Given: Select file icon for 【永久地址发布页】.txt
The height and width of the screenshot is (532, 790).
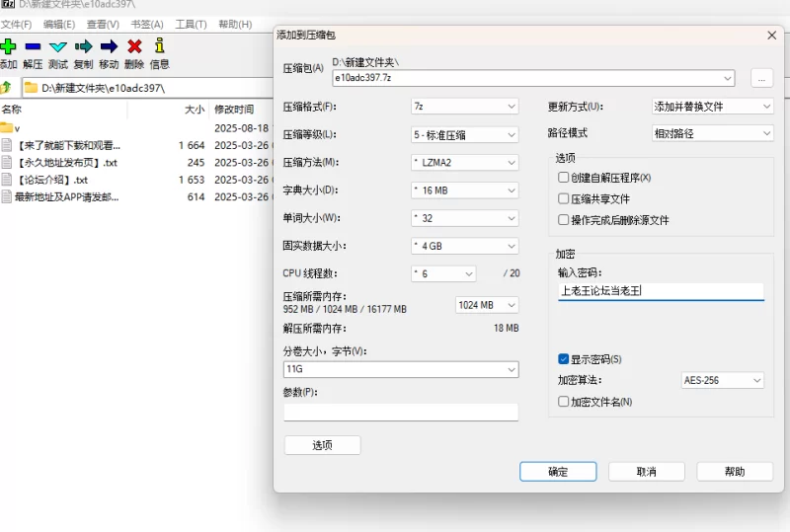Looking at the screenshot, I should point(7,162).
